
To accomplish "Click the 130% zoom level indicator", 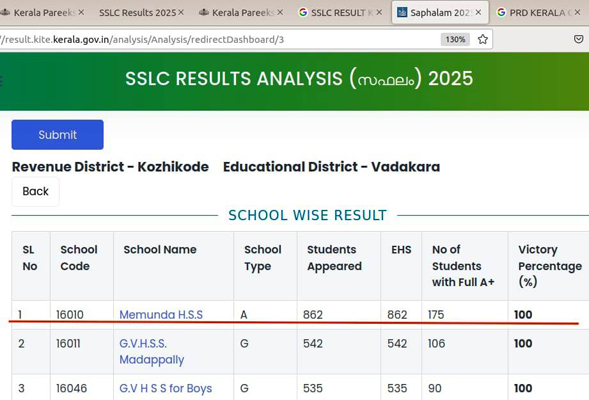I will (x=455, y=39).
